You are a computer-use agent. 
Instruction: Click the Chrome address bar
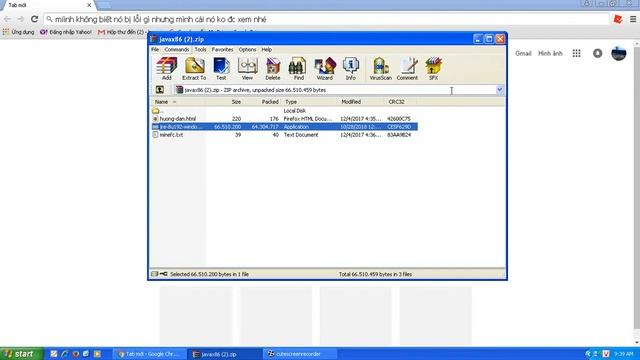point(327,19)
